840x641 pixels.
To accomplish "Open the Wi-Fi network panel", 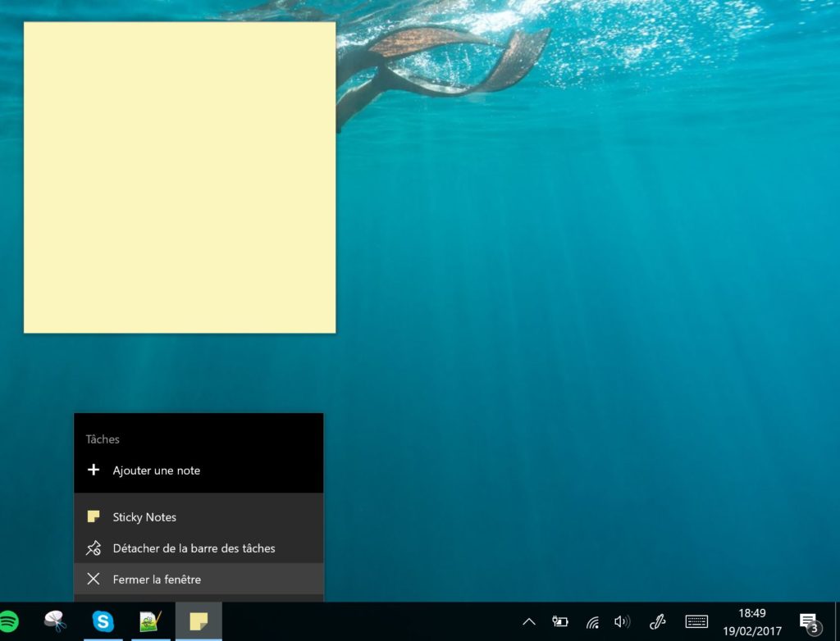I will pos(592,622).
